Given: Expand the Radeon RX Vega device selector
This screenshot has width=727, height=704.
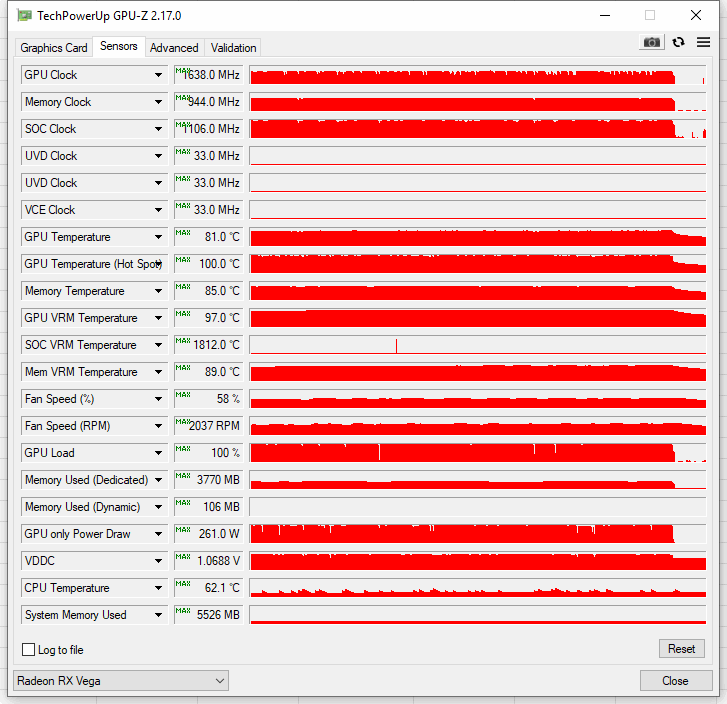Looking at the screenshot, I should pyautogui.click(x=121, y=680).
